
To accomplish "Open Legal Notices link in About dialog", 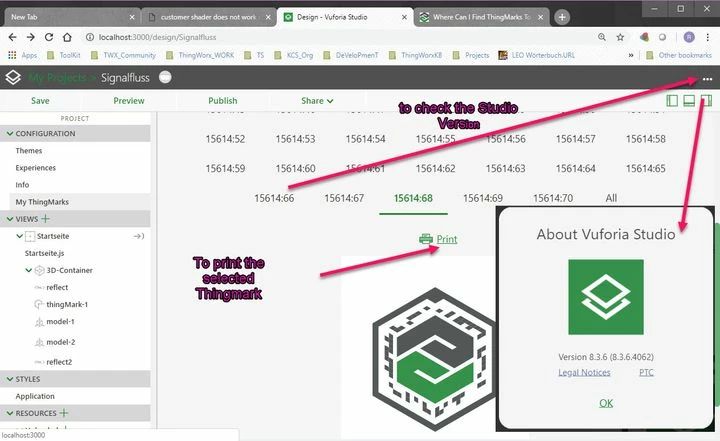I will tap(584, 373).
